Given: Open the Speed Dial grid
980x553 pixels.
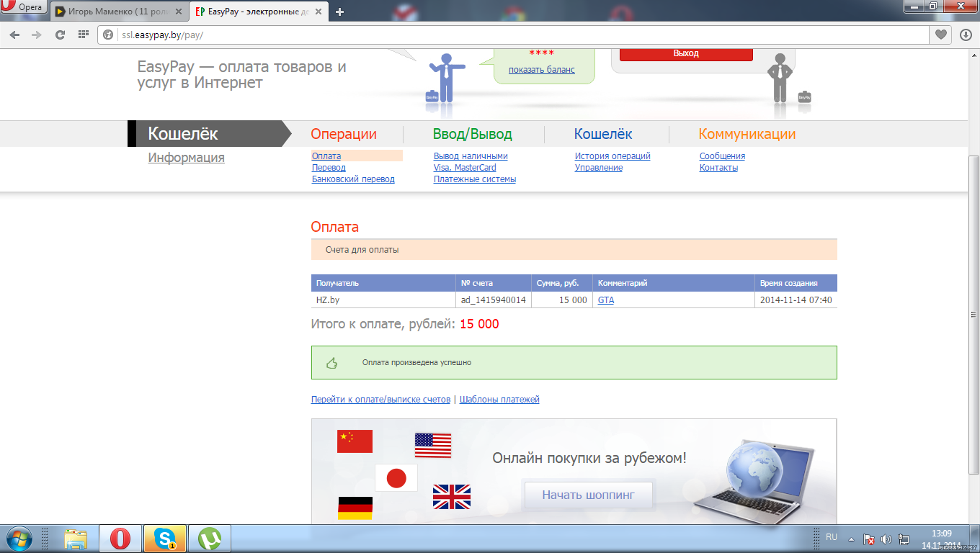Looking at the screenshot, I should point(83,35).
